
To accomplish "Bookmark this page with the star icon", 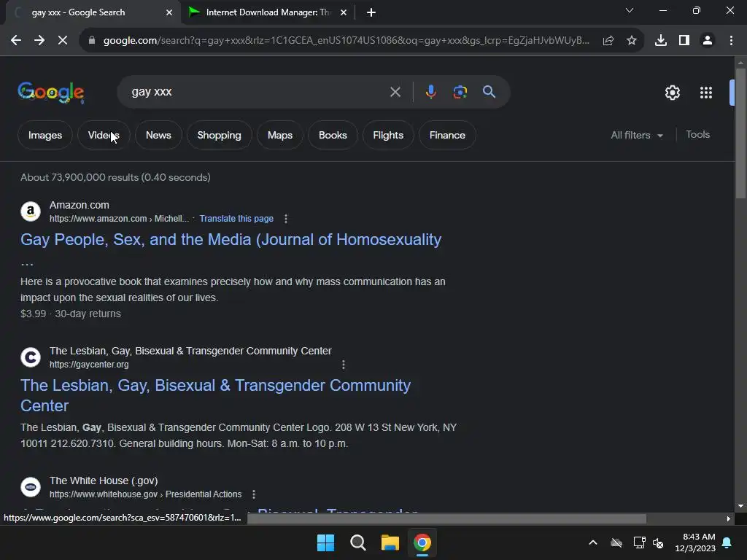I will (x=632, y=41).
